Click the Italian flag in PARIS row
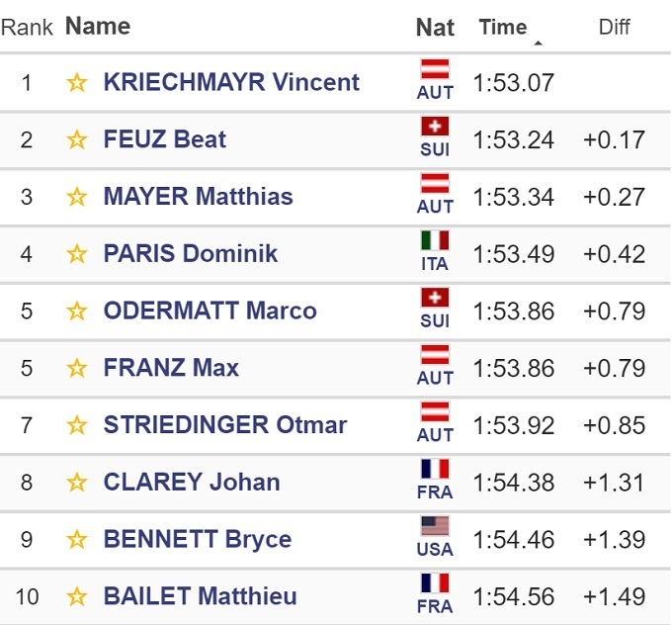 click(x=435, y=241)
